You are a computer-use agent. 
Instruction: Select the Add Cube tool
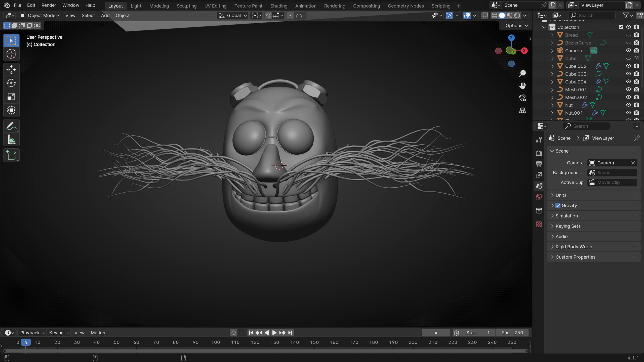tap(11, 155)
